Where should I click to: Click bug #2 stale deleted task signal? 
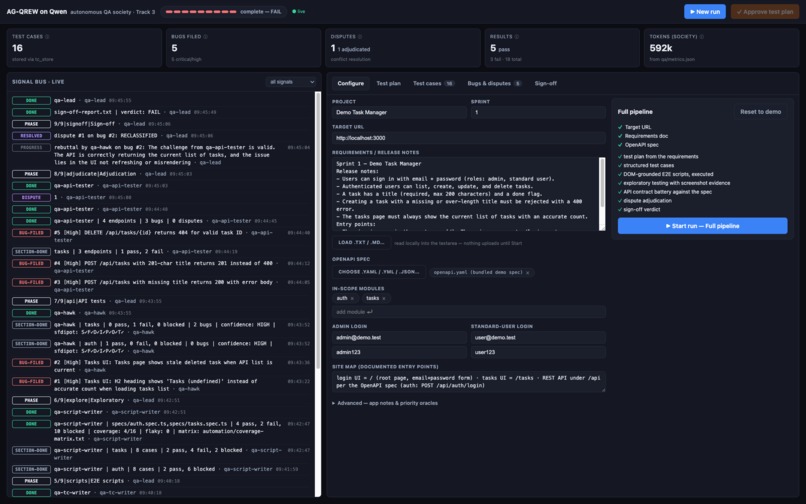click(161, 366)
